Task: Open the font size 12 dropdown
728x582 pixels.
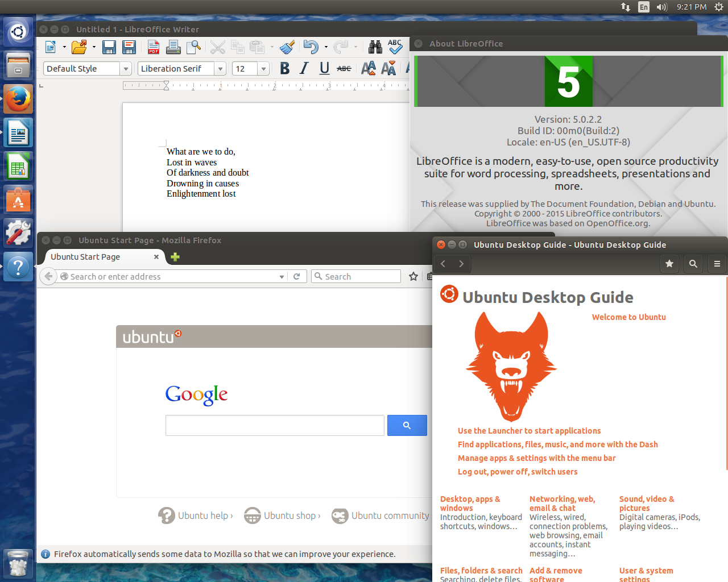Action: [263, 69]
